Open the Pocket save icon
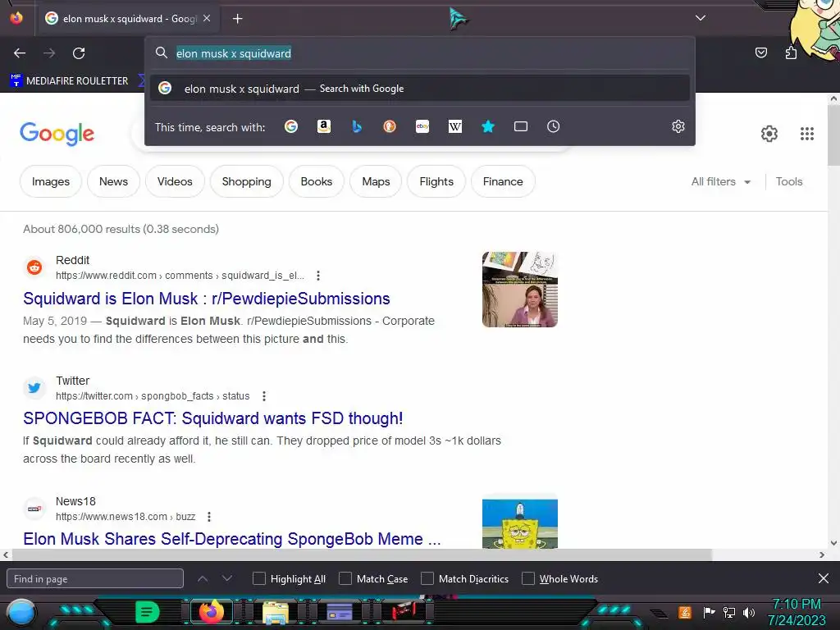The image size is (840, 630). (x=760, y=52)
